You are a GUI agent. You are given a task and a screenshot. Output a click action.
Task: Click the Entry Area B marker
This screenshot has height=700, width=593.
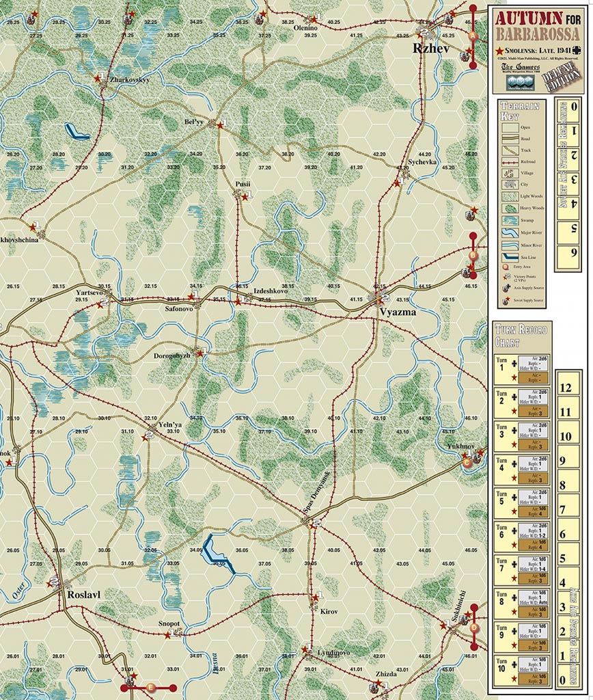click(473, 256)
